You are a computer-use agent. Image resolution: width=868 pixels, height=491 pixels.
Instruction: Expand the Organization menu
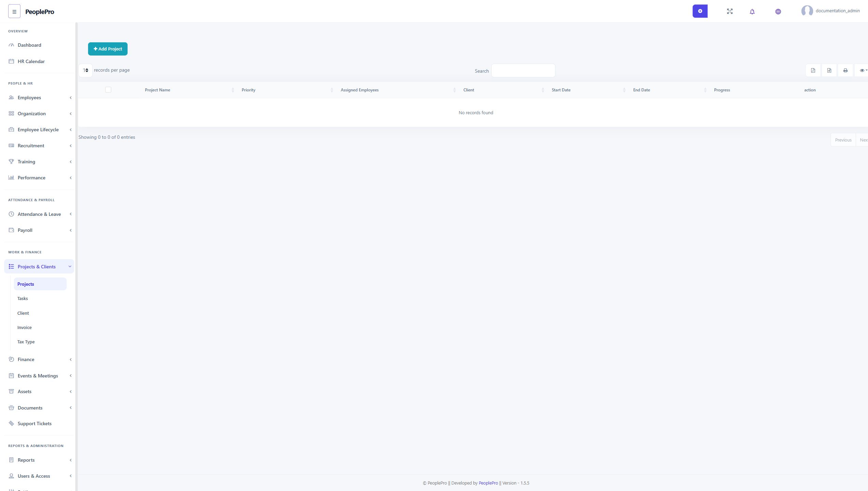pos(39,114)
